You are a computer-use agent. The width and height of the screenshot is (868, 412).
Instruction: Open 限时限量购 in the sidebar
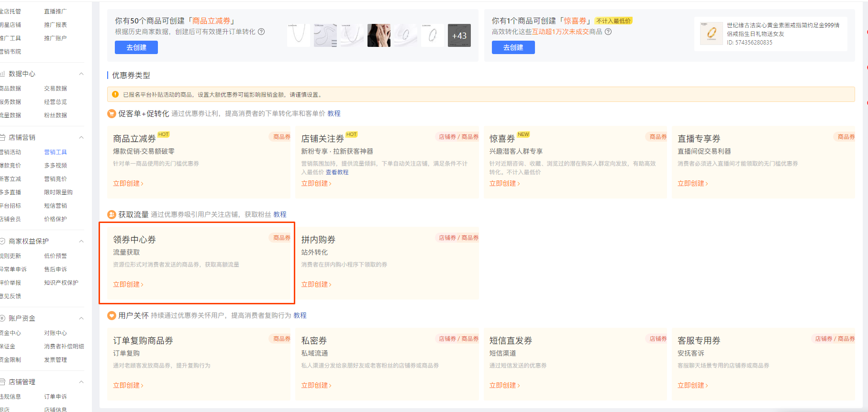58,192
